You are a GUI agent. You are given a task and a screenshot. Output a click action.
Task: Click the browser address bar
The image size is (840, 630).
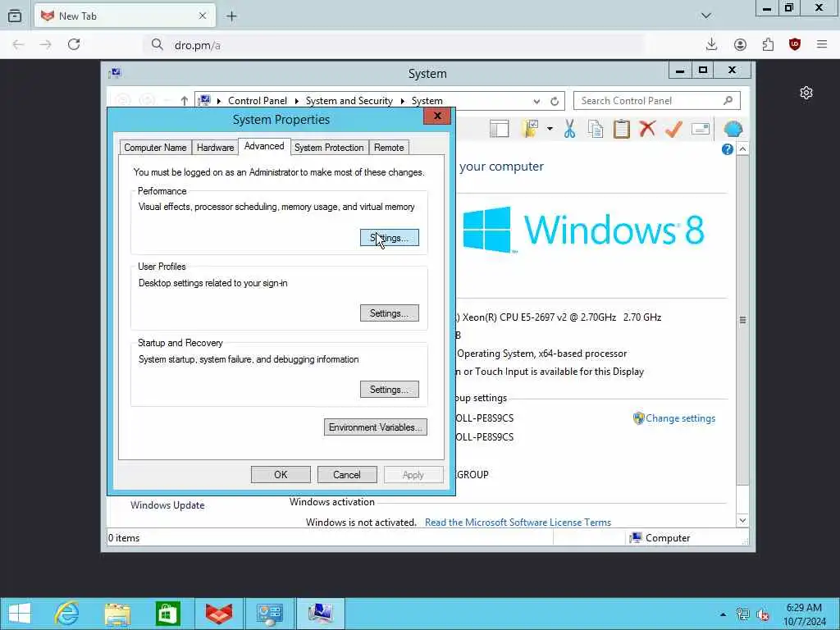[394, 45]
